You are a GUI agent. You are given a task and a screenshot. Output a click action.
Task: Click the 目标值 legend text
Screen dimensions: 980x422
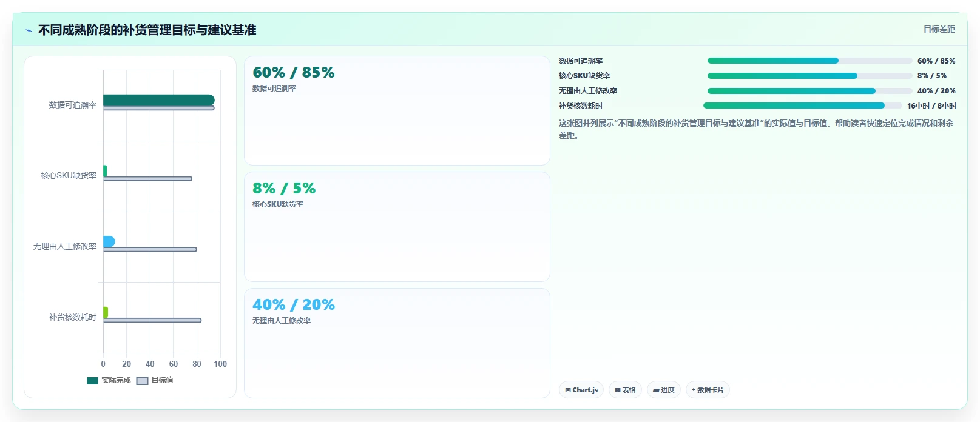pyautogui.click(x=162, y=380)
